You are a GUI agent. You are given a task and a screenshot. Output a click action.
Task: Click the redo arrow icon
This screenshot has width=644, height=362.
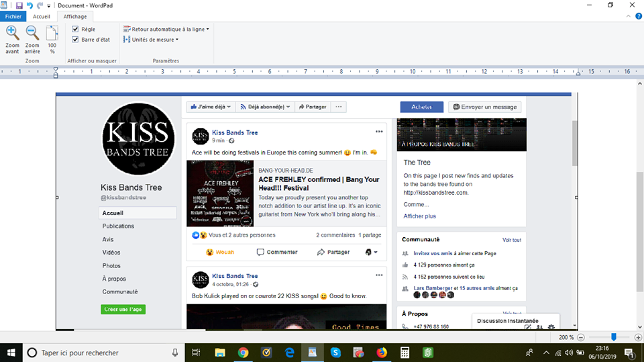pyautogui.click(x=40, y=5)
